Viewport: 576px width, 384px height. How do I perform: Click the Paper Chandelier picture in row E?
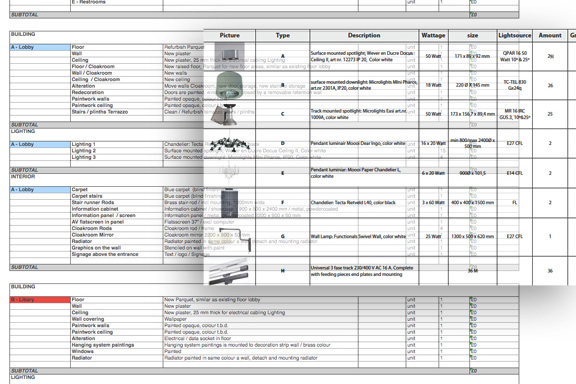230,173
